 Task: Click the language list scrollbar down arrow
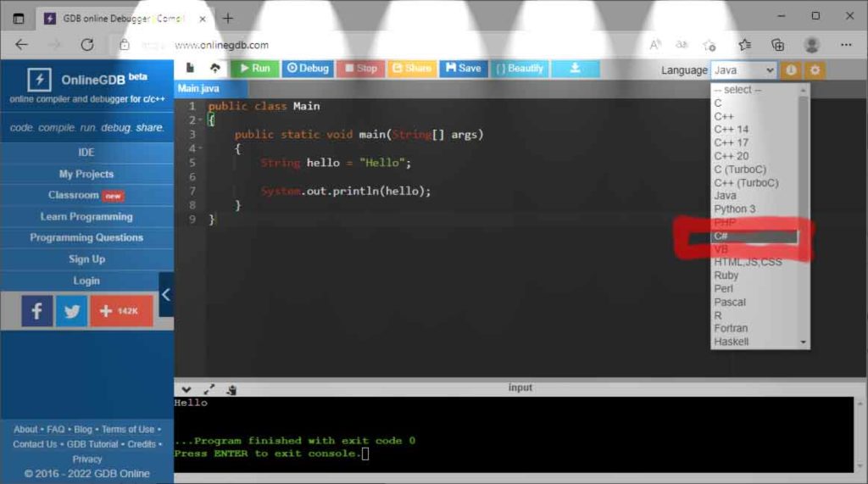(804, 342)
